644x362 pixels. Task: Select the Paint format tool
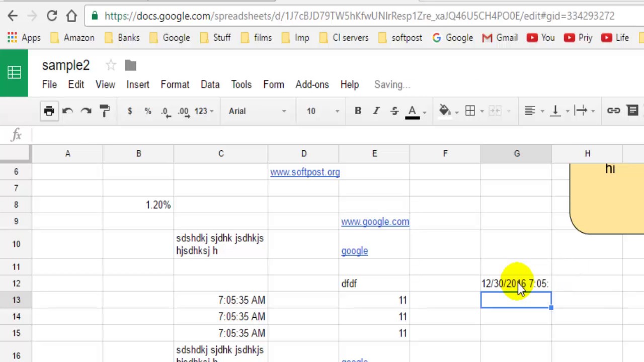pyautogui.click(x=105, y=111)
